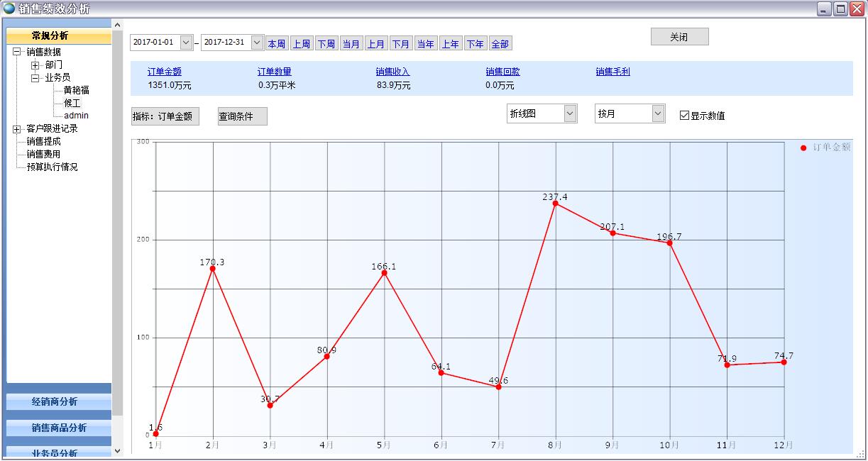This screenshot has height=461, width=868.
Task: Expand the 客户跟进记录 node
Action: (x=16, y=128)
